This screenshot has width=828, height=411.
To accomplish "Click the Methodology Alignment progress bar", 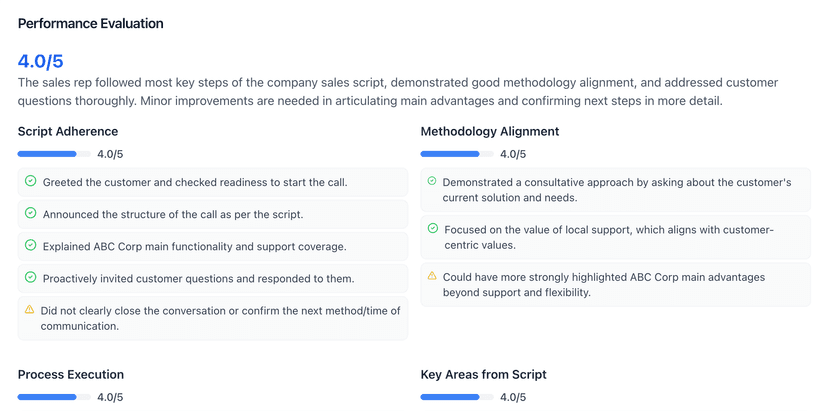I will 457,154.
